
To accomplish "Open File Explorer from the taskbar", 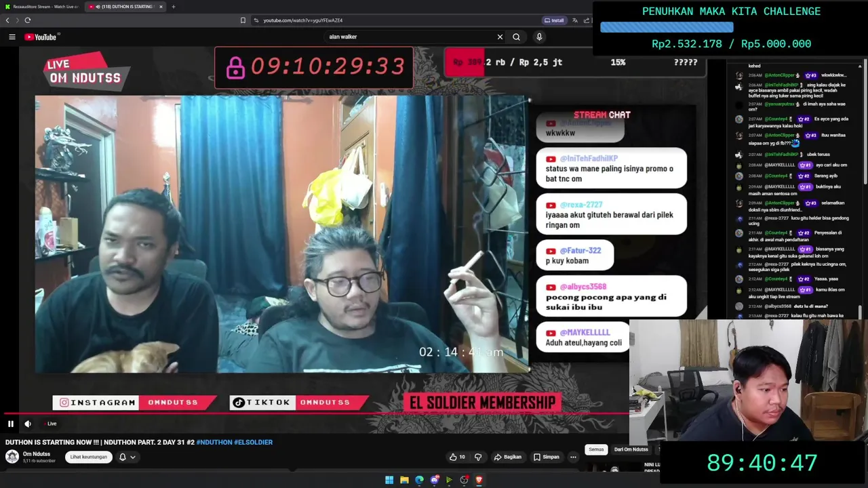I will pyautogui.click(x=404, y=480).
